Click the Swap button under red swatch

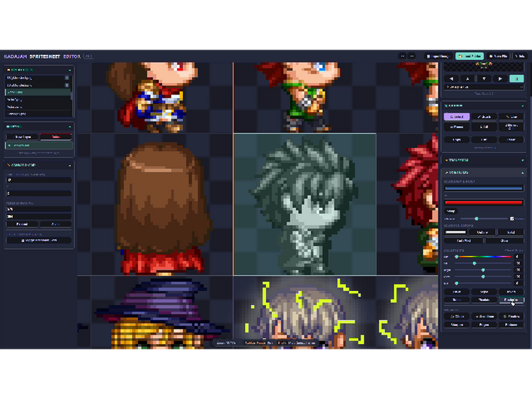coord(450,211)
